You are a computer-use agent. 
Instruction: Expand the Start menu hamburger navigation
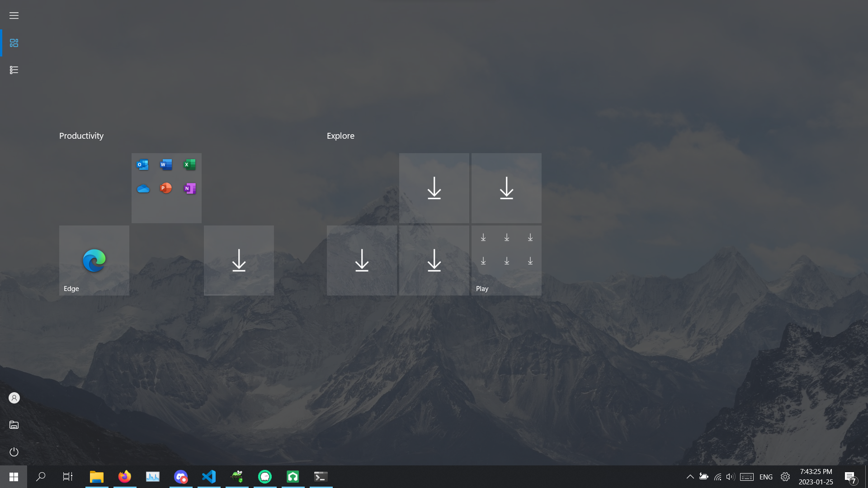14,16
